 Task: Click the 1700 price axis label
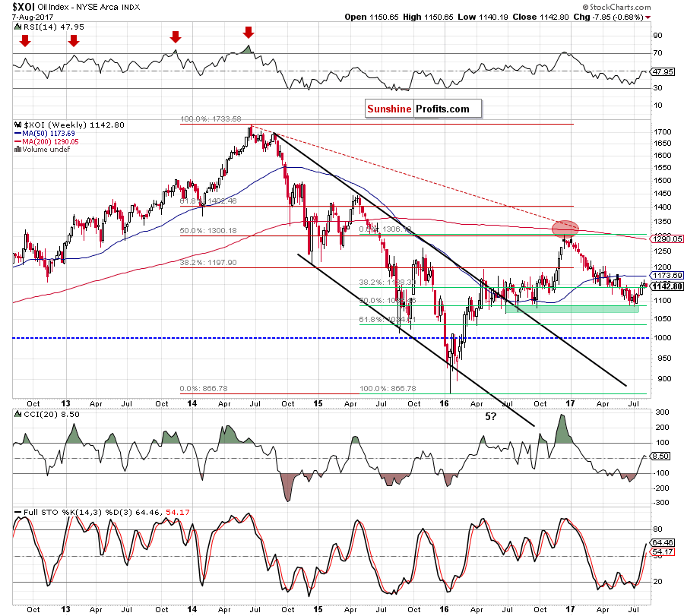click(663, 131)
